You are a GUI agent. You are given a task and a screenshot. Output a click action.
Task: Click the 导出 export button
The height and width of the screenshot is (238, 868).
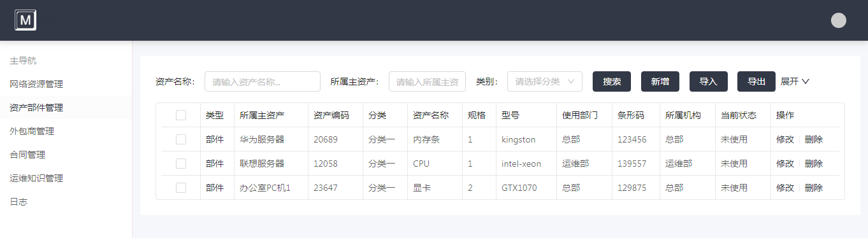[756, 81]
